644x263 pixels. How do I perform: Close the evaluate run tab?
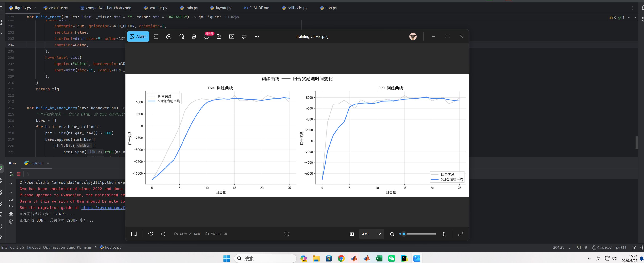tap(48, 163)
